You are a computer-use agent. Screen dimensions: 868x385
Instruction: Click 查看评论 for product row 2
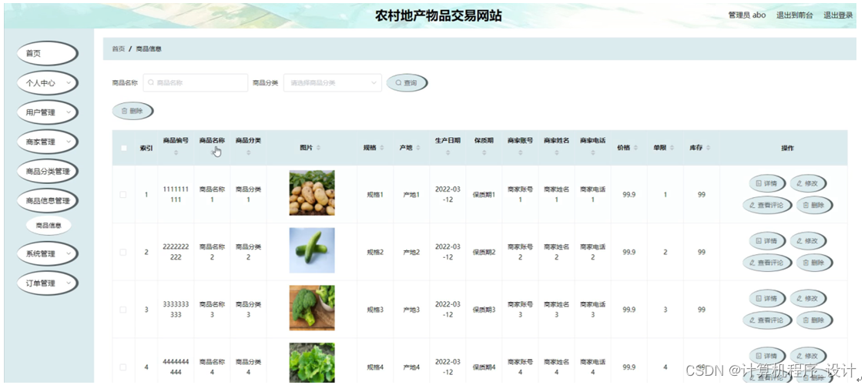[x=766, y=263]
